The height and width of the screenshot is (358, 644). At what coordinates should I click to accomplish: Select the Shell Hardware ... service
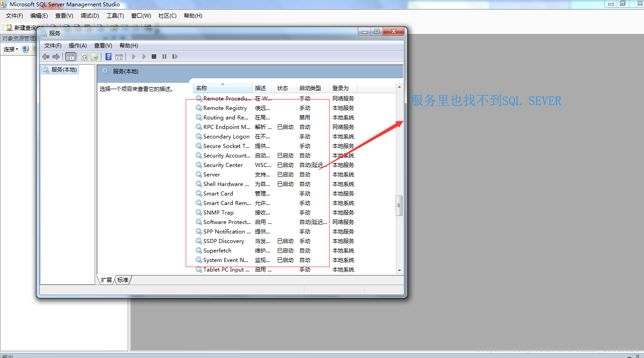point(226,184)
